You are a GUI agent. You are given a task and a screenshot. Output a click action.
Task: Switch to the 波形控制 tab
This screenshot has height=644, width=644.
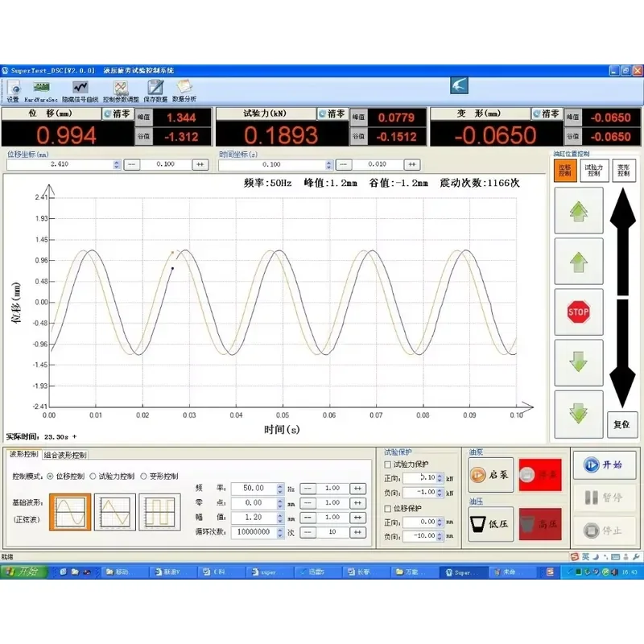pos(24,454)
